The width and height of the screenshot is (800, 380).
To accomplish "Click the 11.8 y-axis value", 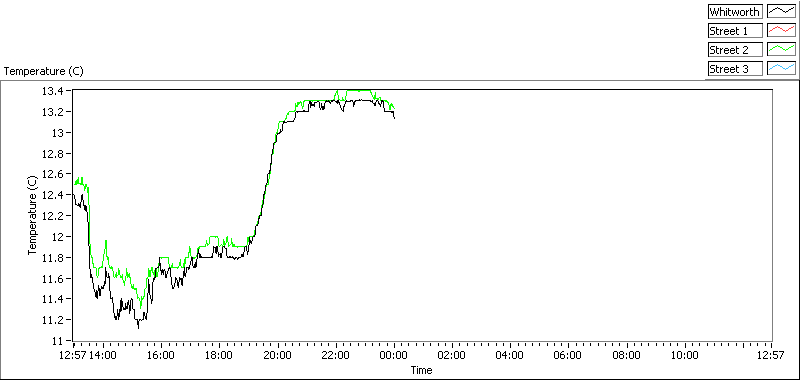I will [x=52, y=258].
